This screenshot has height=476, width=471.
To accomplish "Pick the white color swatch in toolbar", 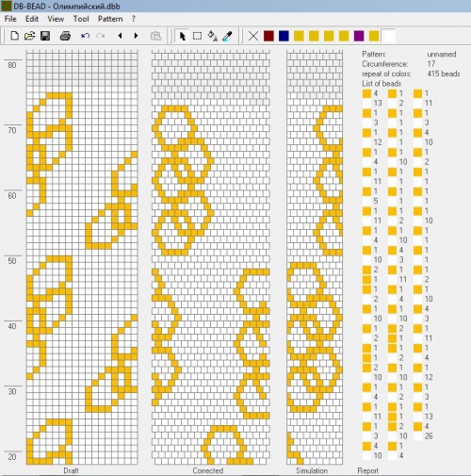I will [389, 36].
